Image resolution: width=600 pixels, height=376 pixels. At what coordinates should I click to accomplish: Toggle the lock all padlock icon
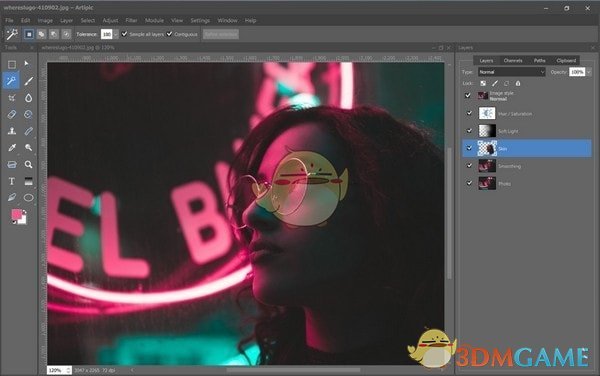click(x=518, y=83)
